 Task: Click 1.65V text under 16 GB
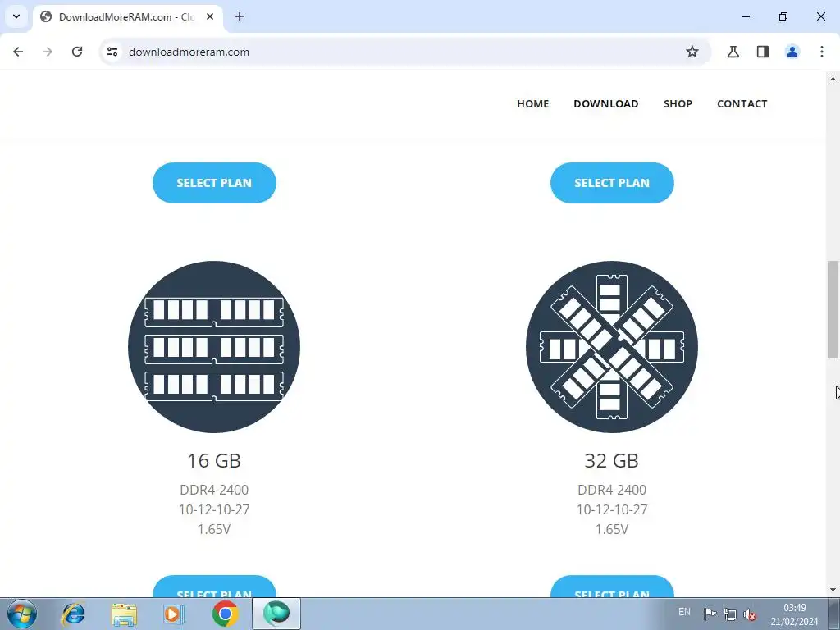[214, 529]
